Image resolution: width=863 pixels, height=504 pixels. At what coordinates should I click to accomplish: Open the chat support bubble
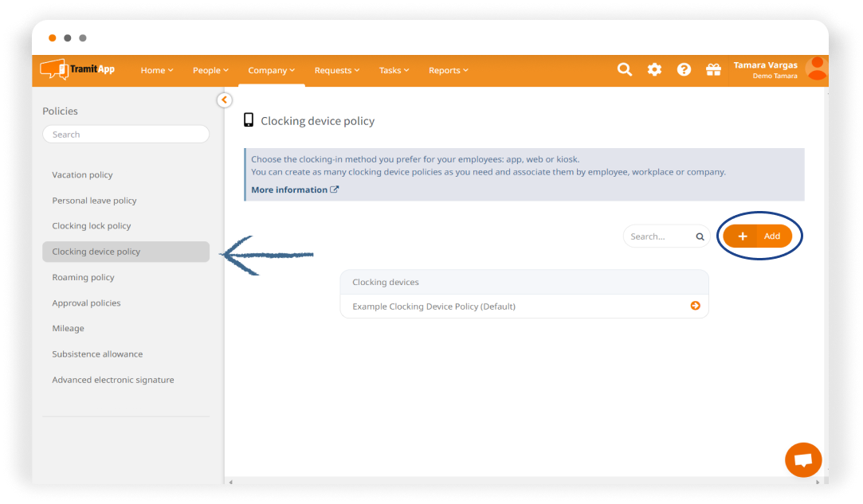[x=803, y=460]
